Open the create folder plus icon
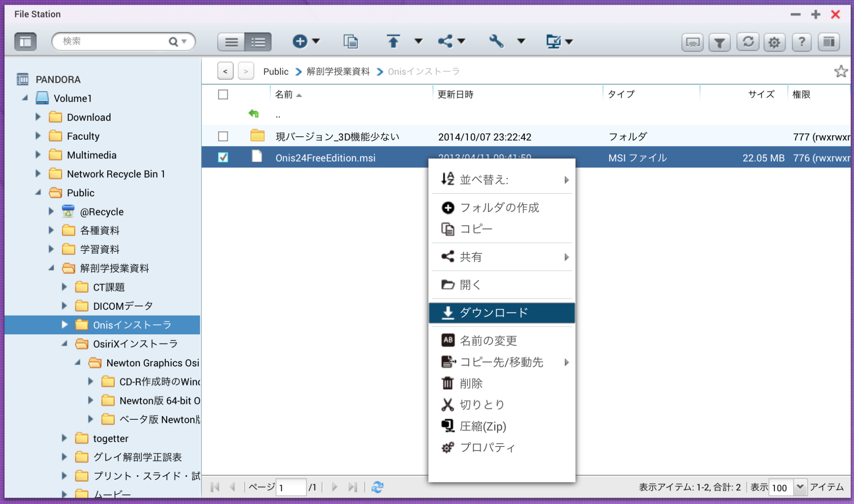Viewport: 854px width, 504px height. pyautogui.click(x=300, y=41)
